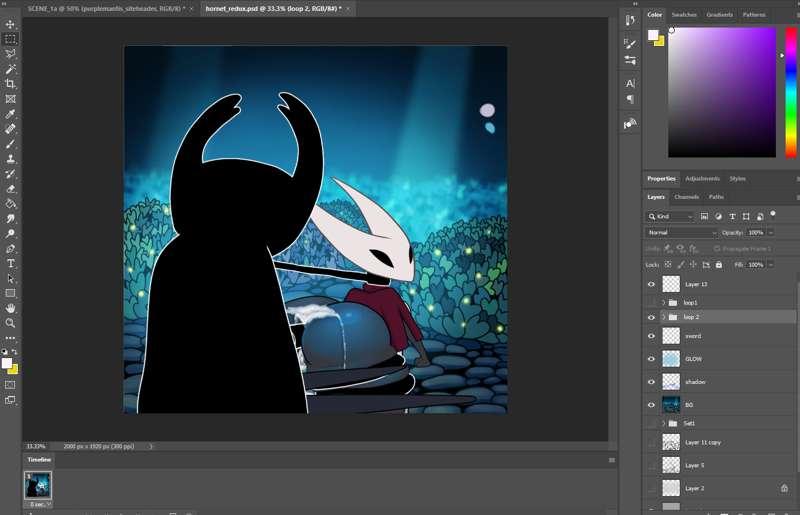Image resolution: width=800 pixels, height=515 pixels.
Task: Expand the Set1 group
Action: [x=663, y=423]
